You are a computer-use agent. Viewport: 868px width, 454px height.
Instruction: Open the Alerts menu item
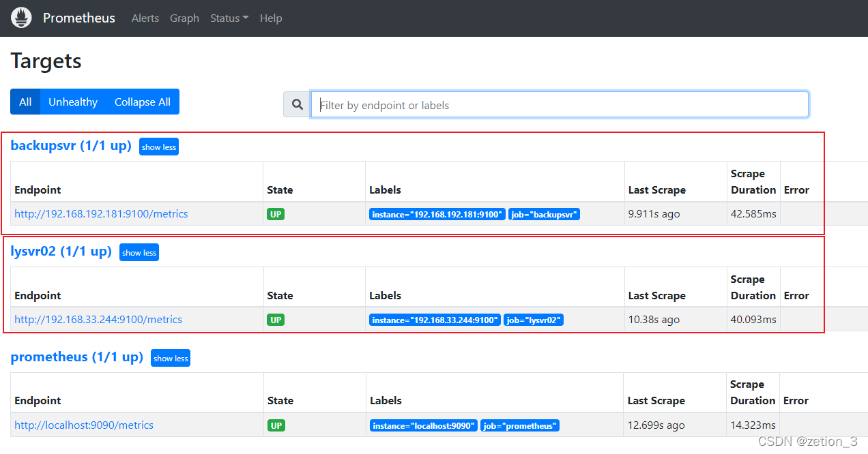[x=145, y=18]
